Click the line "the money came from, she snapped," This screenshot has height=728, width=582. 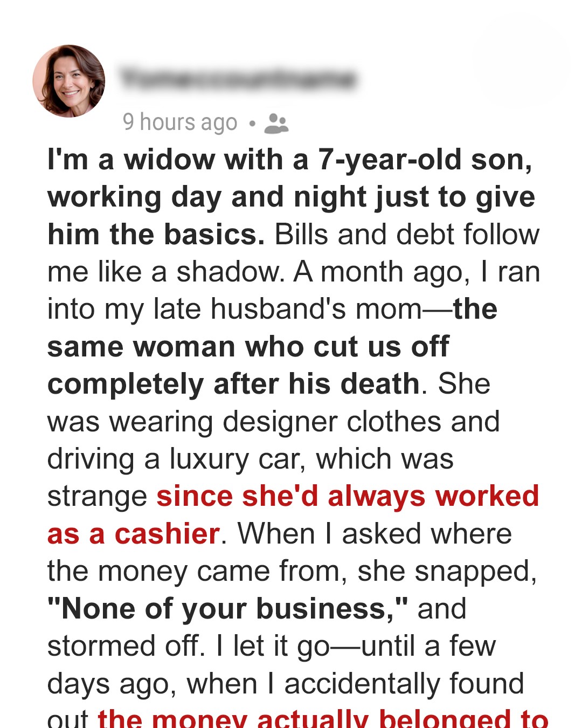tap(292, 571)
